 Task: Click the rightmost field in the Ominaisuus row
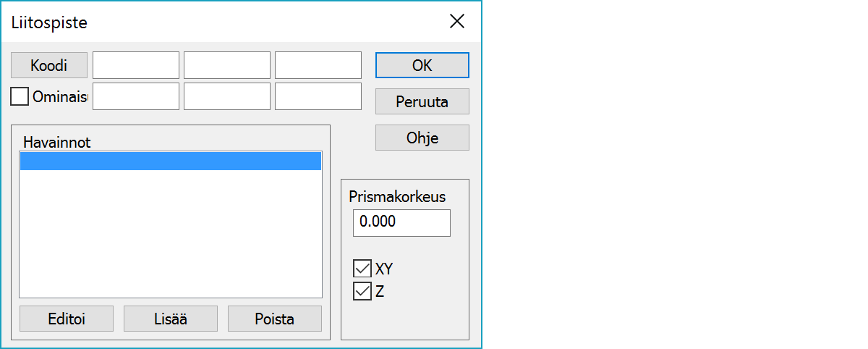318,96
